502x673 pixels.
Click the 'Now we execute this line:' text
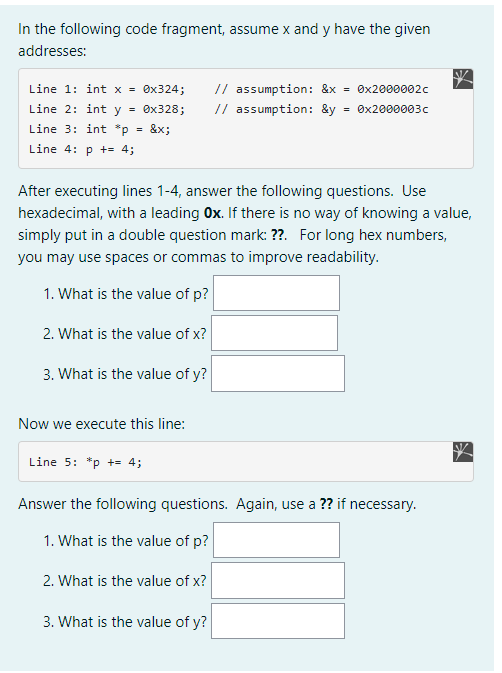point(102,424)
